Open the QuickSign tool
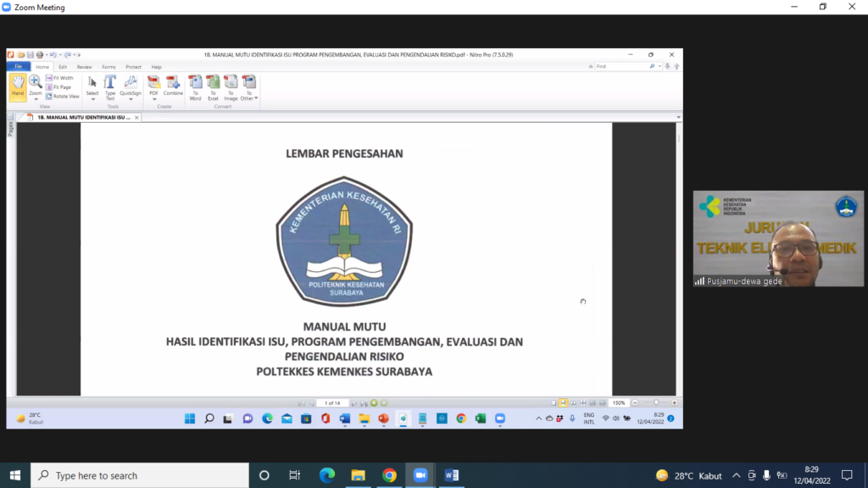Viewport: 868px width, 488px height. (x=131, y=86)
